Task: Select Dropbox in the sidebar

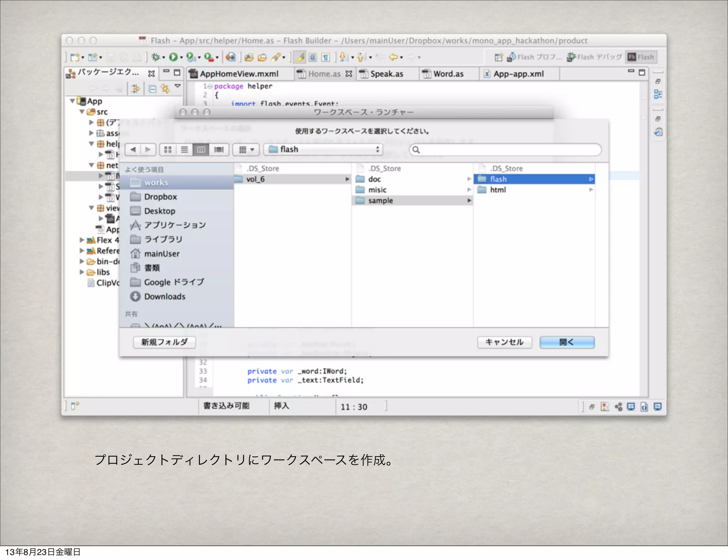Action: (x=177, y=197)
